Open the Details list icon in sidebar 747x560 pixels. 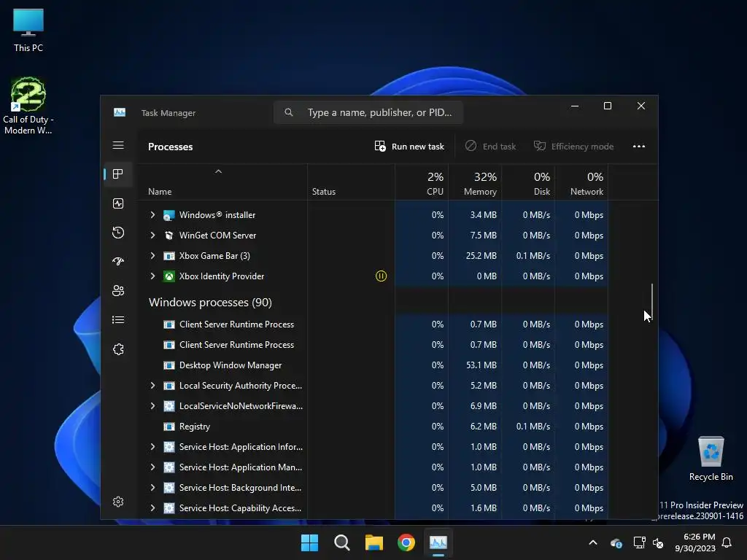click(x=118, y=320)
